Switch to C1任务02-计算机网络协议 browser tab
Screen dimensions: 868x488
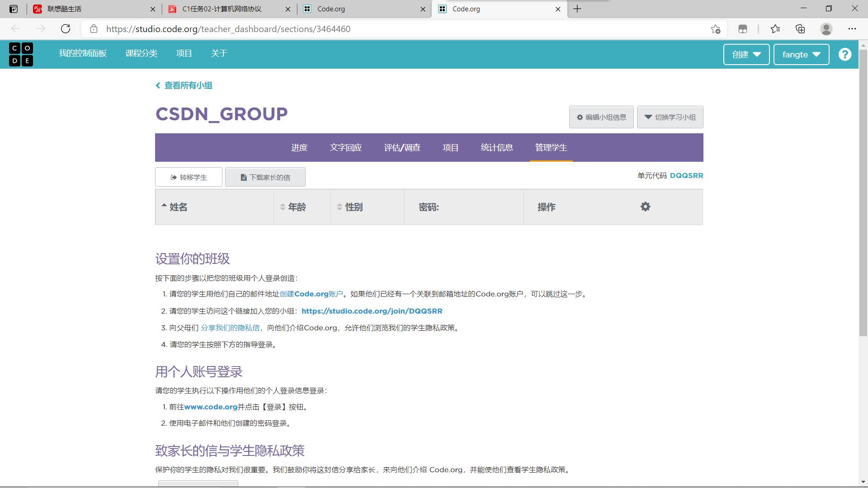click(x=230, y=9)
